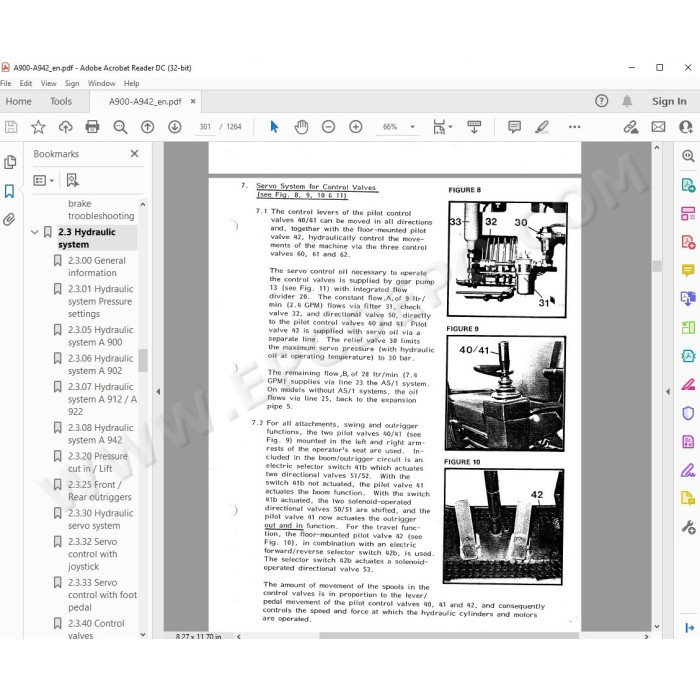Switch to the Tools tab
This screenshot has width=700, height=700.
tap(61, 101)
